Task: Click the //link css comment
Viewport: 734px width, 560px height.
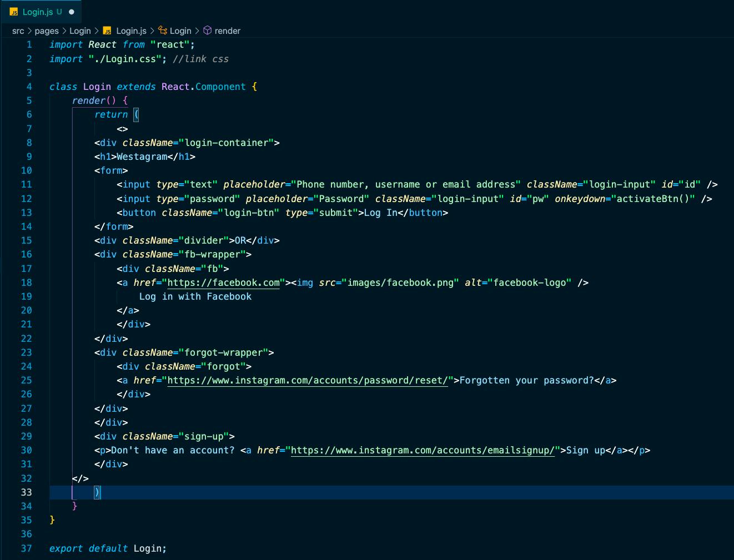Action: pos(201,59)
